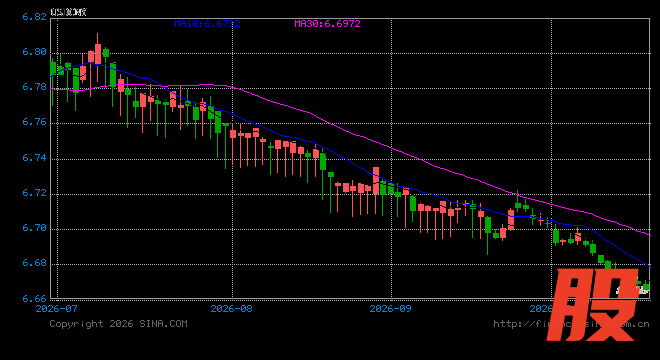The width and height of the screenshot is (660, 360).
Task: Click the 6.70 price axis label
Action: coord(34,228)
